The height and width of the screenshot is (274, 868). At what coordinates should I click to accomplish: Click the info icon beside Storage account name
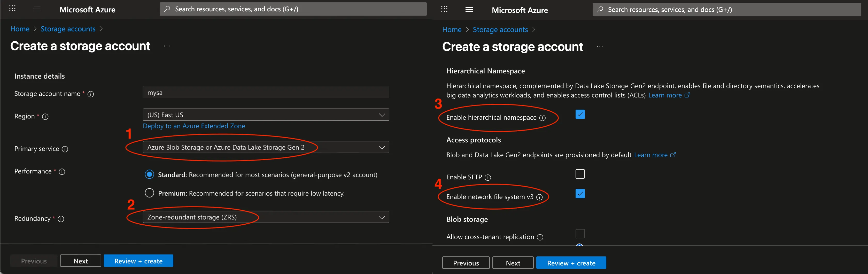(x=91, y=94)
